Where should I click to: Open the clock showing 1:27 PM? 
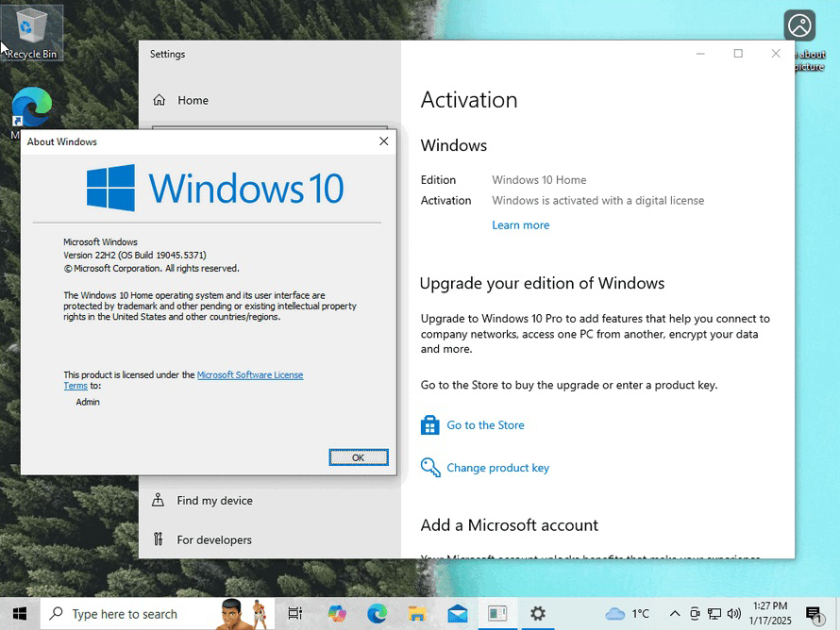click(x=770, y=613)
